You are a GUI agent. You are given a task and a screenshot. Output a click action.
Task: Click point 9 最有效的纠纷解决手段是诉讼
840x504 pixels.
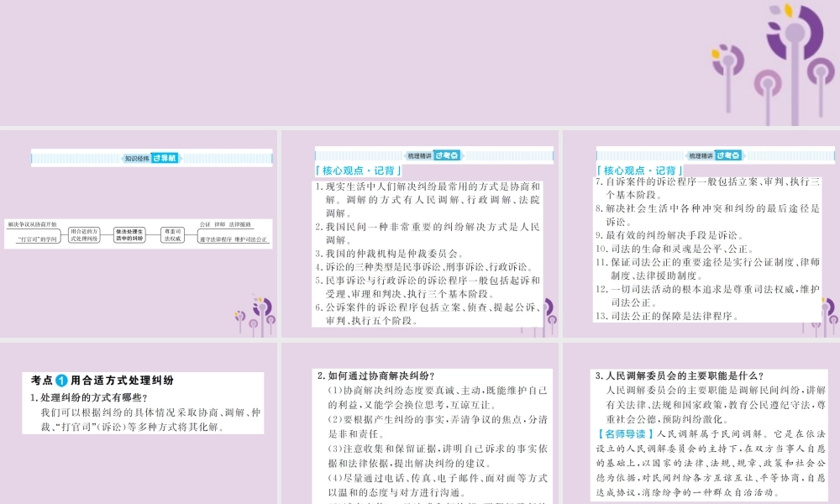669,235
